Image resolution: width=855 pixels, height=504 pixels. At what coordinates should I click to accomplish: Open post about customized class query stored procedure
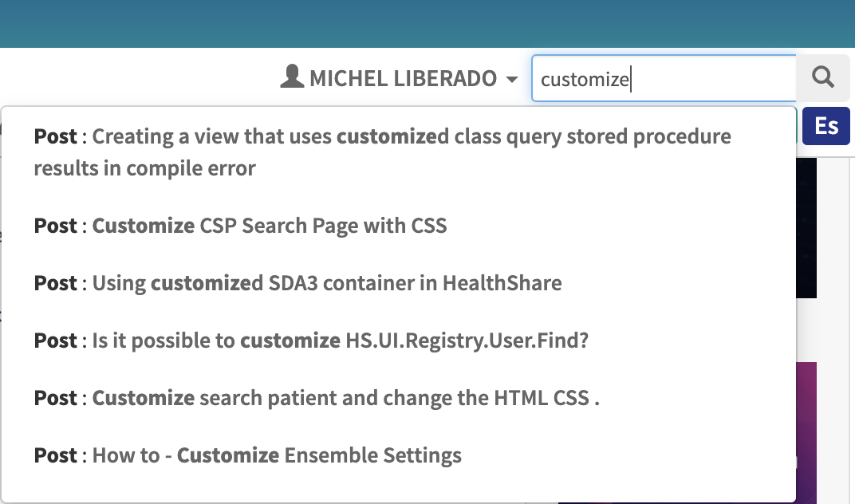click(382, 152)
